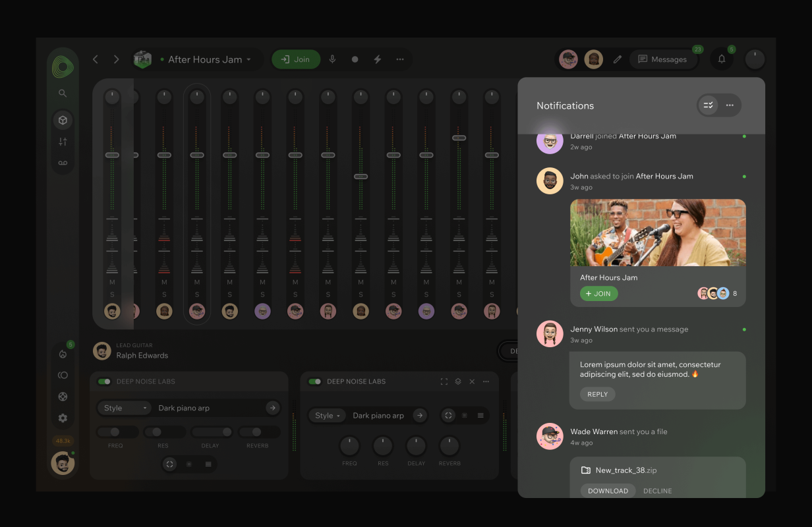Click the pencil edit icon beside avatars
Viewport: 812px width, 527px height.
(x=618, y=59)
